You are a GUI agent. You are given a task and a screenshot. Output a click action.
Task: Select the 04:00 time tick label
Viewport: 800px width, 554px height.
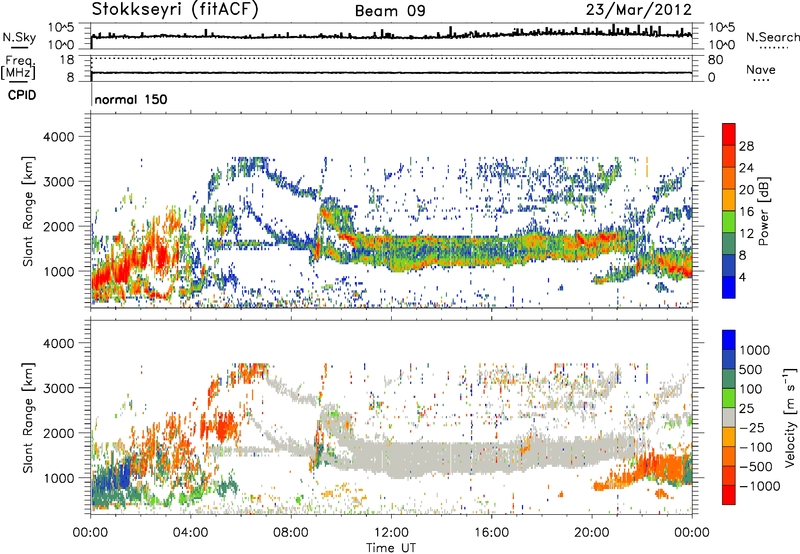(x=190, y=533)
